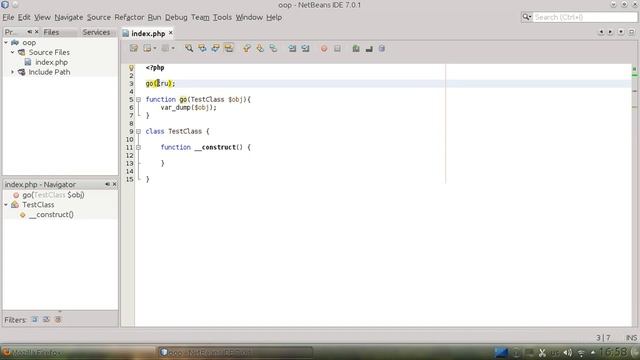Close the Projects panel

(x=37, y=31)
